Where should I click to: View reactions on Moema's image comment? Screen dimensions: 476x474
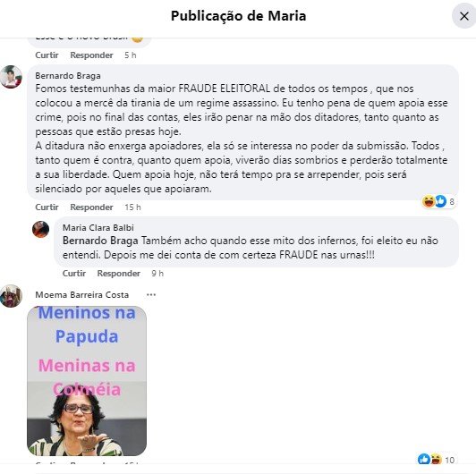[436, 459]
